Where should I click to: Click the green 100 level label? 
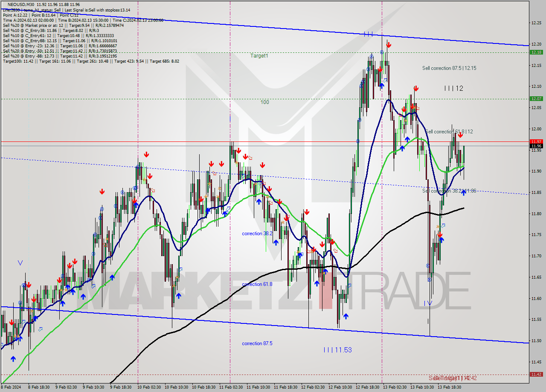click(x=264, y=102)
